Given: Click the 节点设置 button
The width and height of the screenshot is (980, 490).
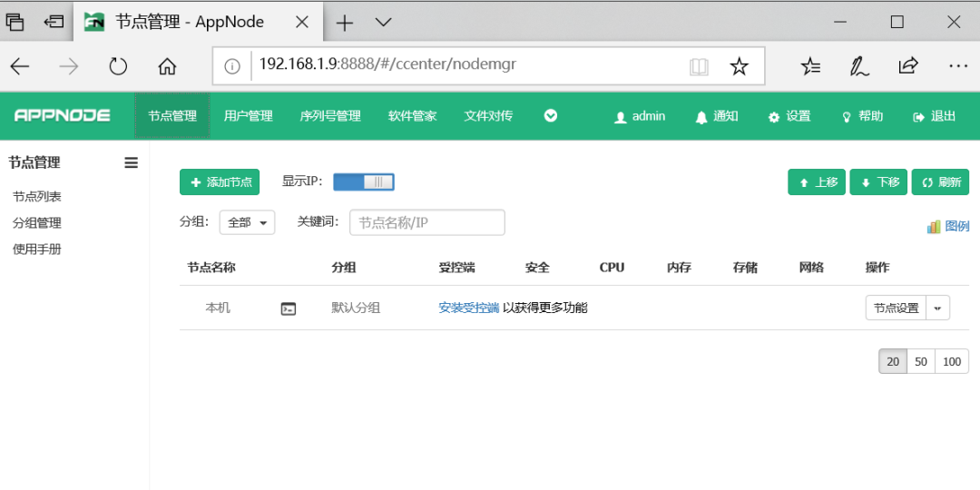Looking at the screenshot, I should click(x=896, y=309).
